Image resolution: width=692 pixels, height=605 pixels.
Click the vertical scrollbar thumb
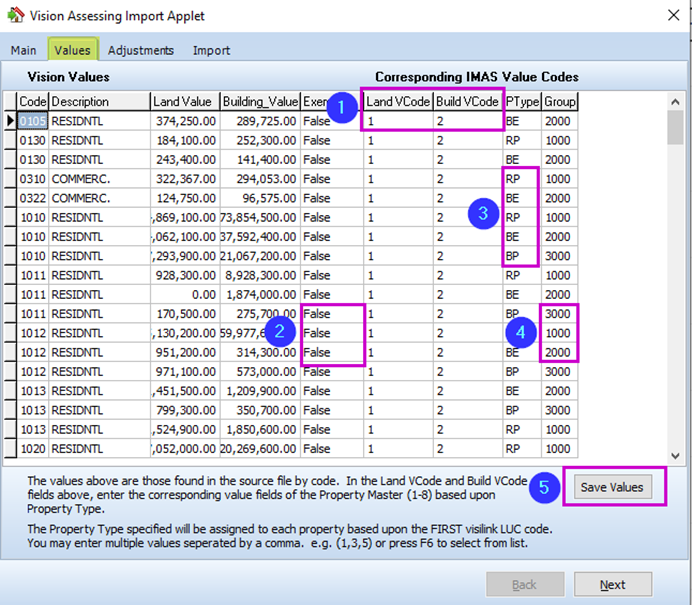pyautogui.click(x=675, y=128)
